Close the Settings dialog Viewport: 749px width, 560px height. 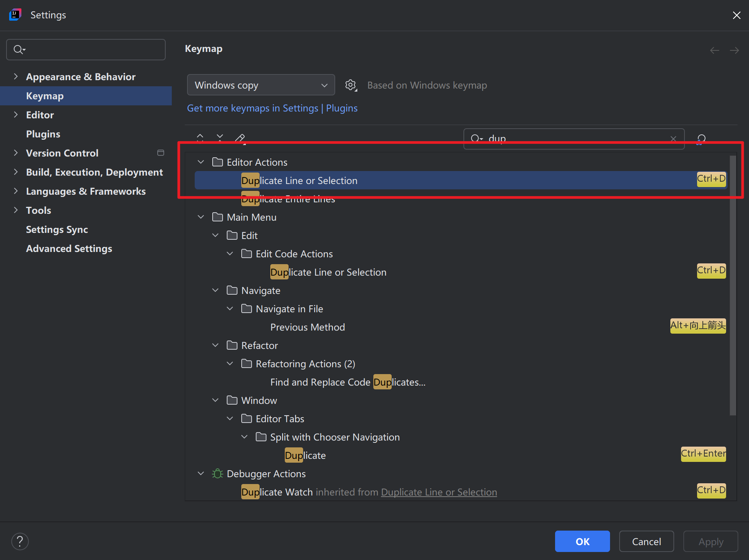737,15
